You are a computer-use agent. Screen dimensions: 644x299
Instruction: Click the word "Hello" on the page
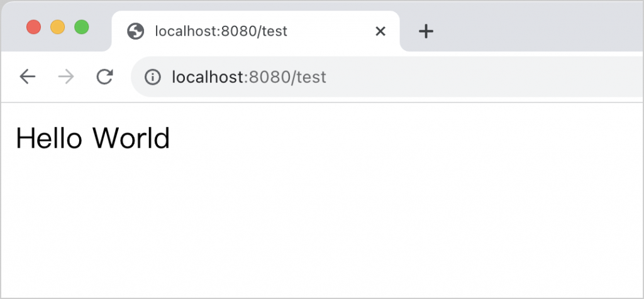pyautogui.click(x=48, y=138)
